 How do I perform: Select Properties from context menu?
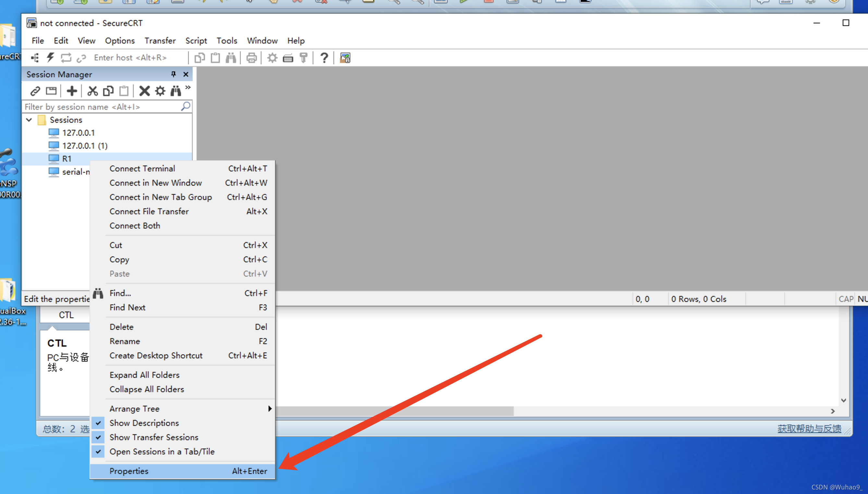(129, 471)
